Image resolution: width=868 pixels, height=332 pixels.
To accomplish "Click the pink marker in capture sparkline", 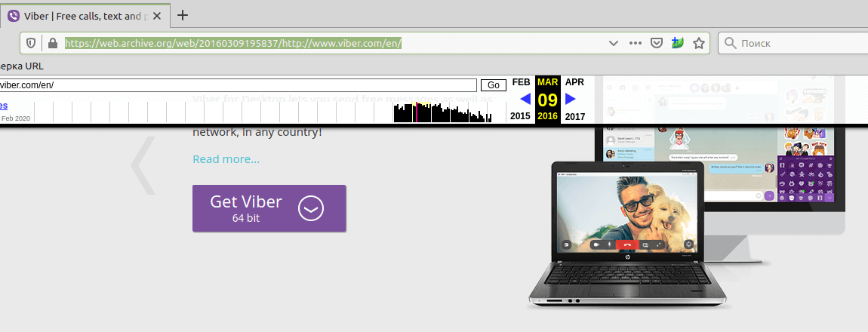I will (x=417, y=112).
